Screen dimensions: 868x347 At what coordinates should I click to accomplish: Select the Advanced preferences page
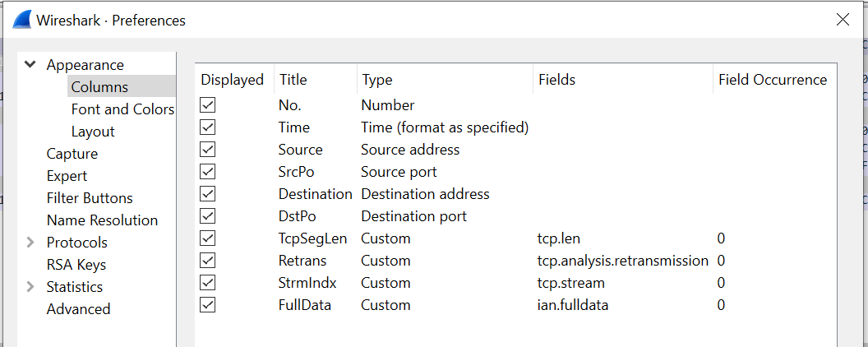[78, 309]
